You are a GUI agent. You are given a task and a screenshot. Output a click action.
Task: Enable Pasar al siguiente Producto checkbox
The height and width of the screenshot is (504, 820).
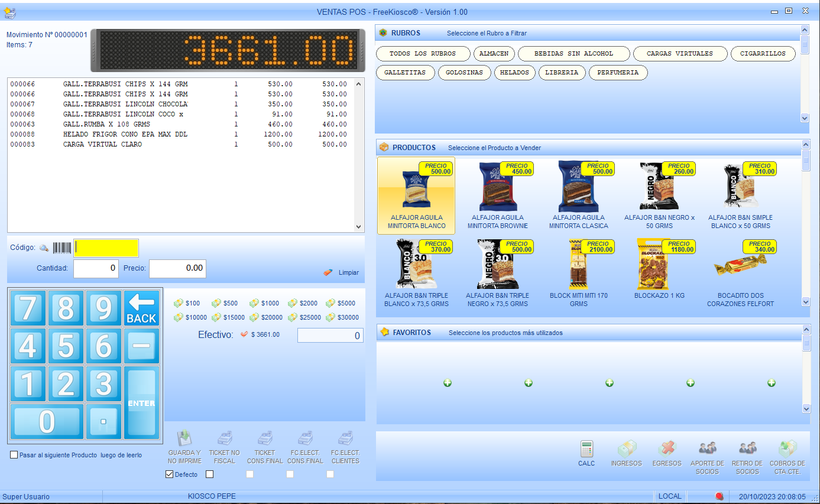point(14,455)
